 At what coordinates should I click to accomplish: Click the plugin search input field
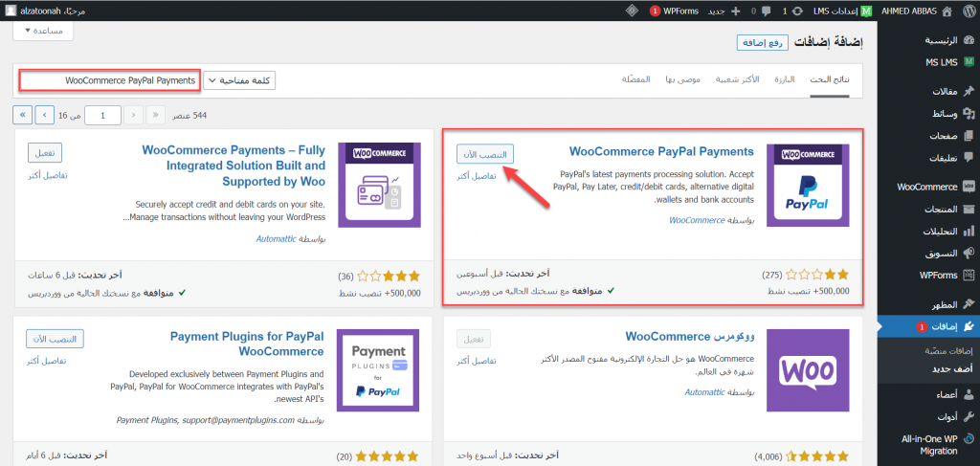[x=110, y=80]
